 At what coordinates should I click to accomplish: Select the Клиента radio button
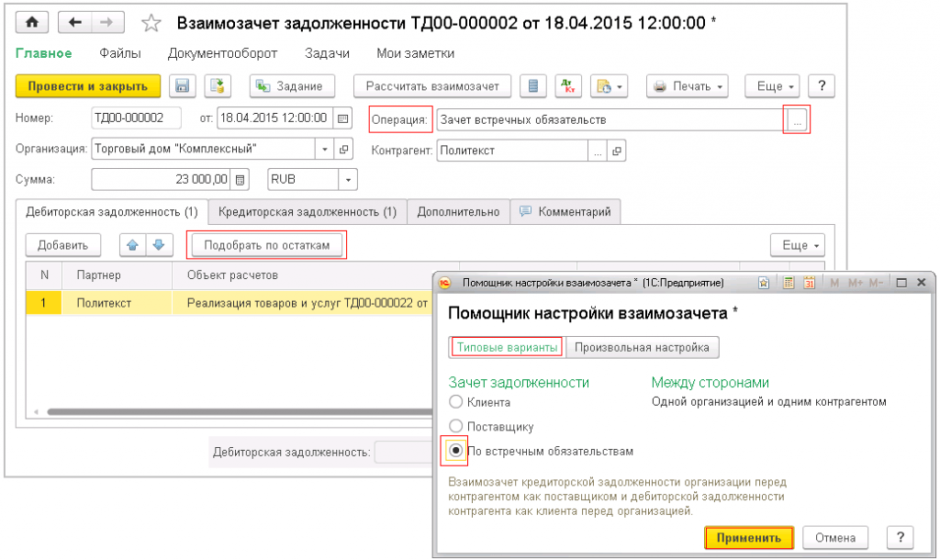(455, 402)
